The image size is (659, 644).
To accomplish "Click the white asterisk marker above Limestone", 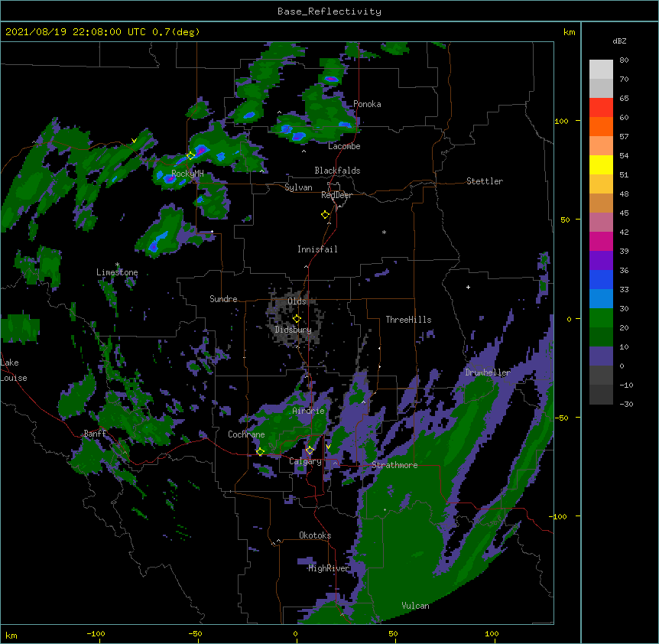I will 117,265.
